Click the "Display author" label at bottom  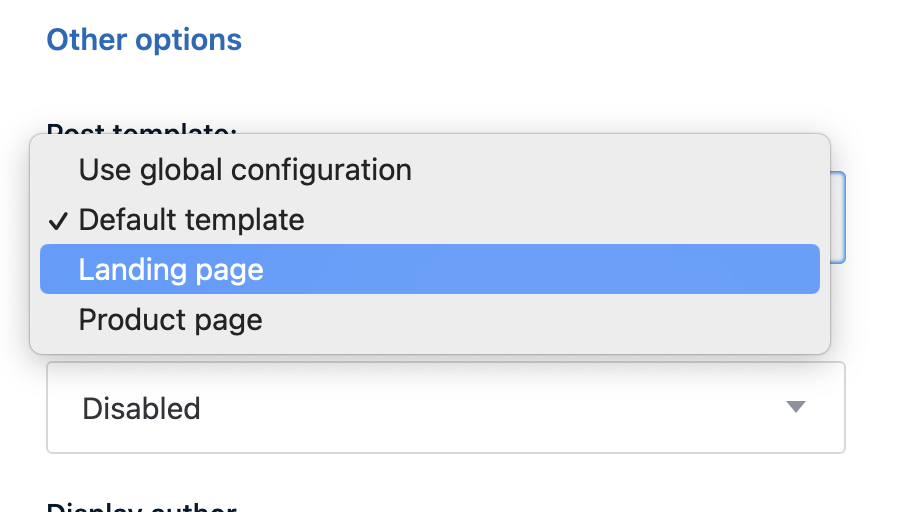[x=142, y=507]
